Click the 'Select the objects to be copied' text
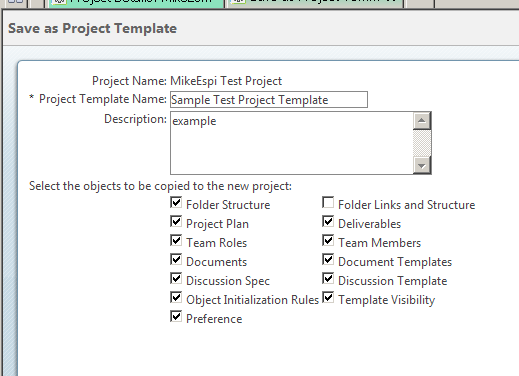The height and width of the screenshot is (376, 519). point(160,186)
